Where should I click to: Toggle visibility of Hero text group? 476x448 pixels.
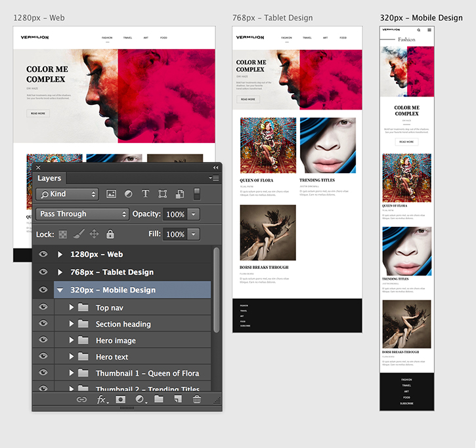(43, 356)
